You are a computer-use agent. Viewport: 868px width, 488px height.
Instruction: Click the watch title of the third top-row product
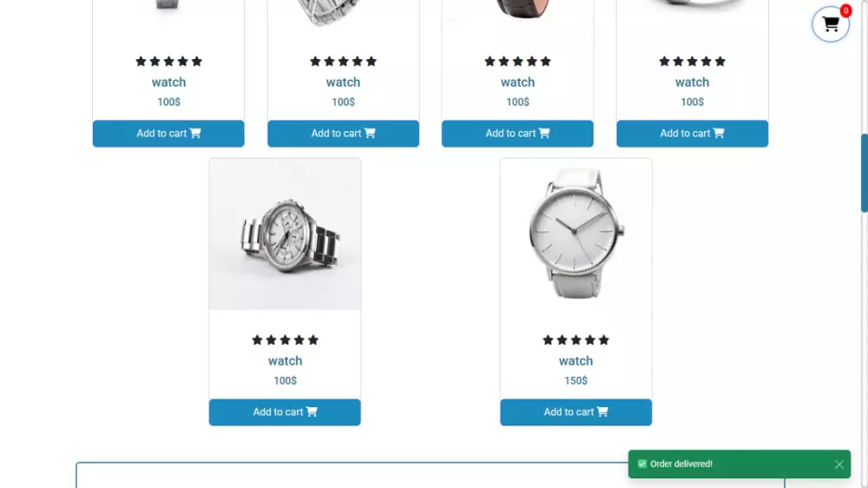517,82
